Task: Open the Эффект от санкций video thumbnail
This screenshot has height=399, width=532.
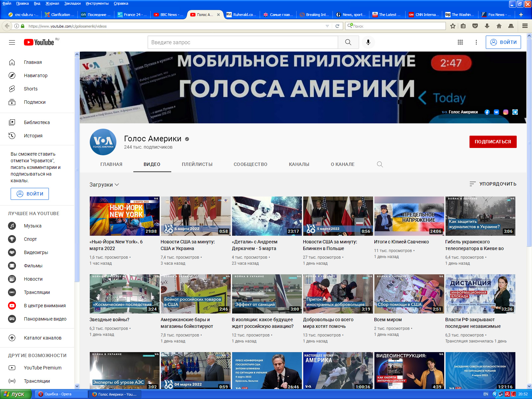Action: click(x=267, y=294)
